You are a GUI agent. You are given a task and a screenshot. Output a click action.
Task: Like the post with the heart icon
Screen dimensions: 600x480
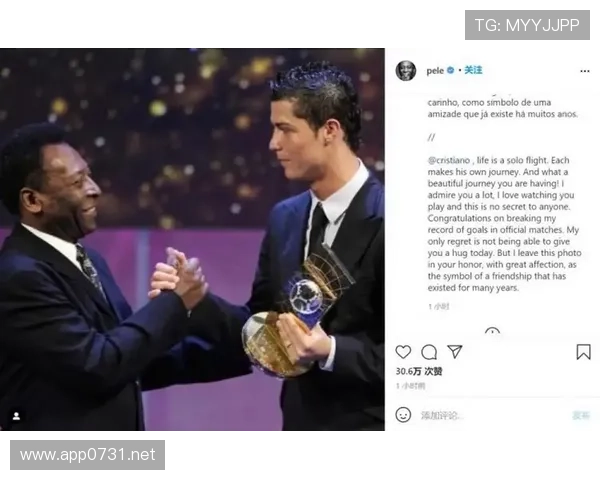click(x=403, y=352)
